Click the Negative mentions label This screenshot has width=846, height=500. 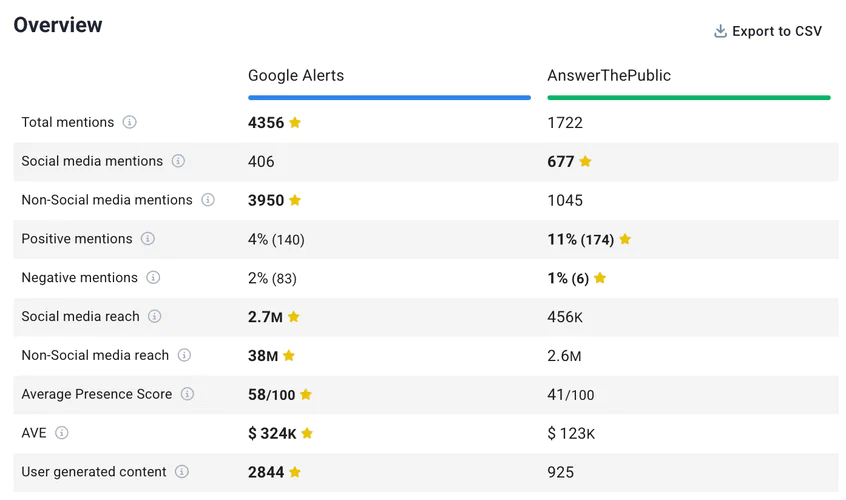(x=80, y=278)
